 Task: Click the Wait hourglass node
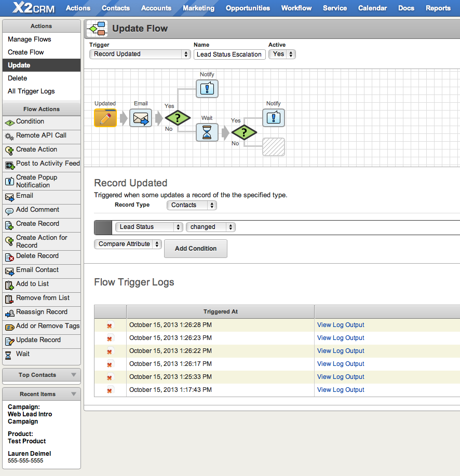(207, 132)
